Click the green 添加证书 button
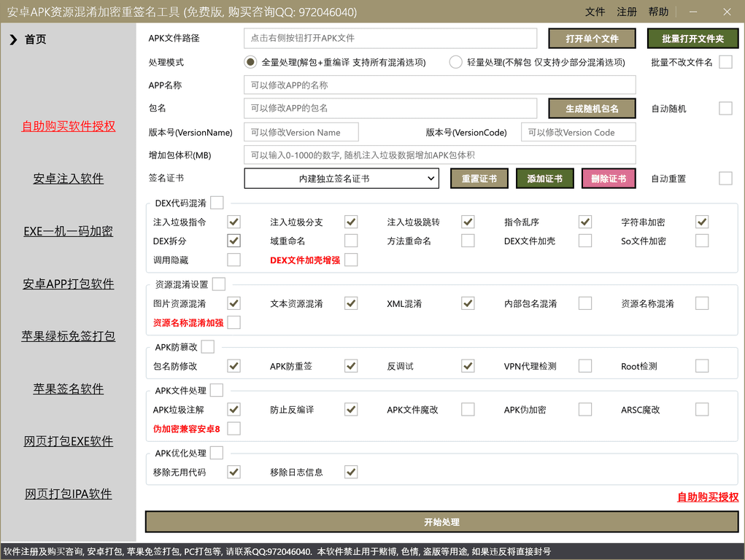The height and width of the screenshot is (560, 745). click(544, 179)
